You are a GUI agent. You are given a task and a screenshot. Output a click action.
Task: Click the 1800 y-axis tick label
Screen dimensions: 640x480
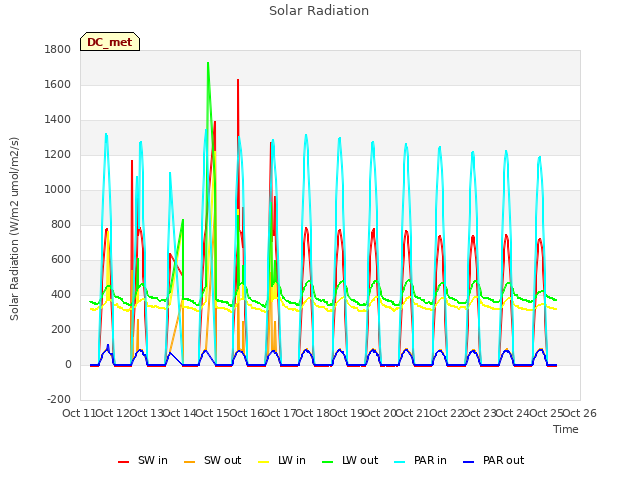coord(58,49)
